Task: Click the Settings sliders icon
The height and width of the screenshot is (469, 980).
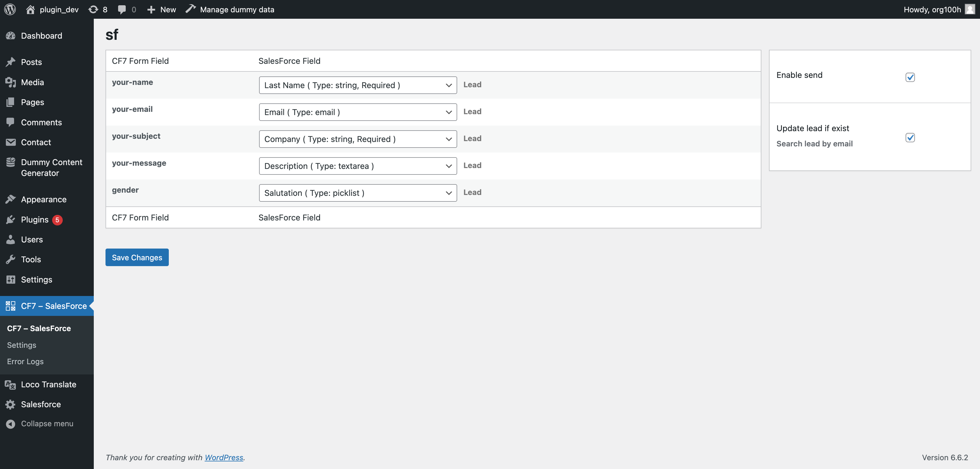Action: pos(11,280)
